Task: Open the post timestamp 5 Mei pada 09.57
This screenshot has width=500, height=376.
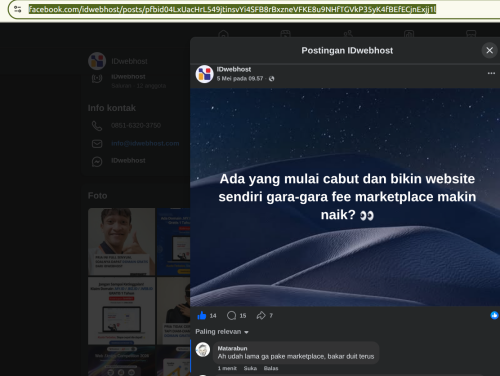Action: [240, 79]
